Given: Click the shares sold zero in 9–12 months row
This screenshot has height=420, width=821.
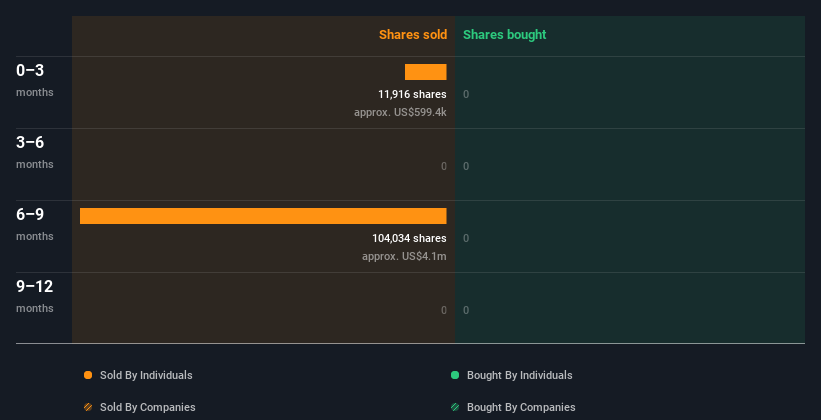Looking at the screenshot, I should click(x=444, y=311).
